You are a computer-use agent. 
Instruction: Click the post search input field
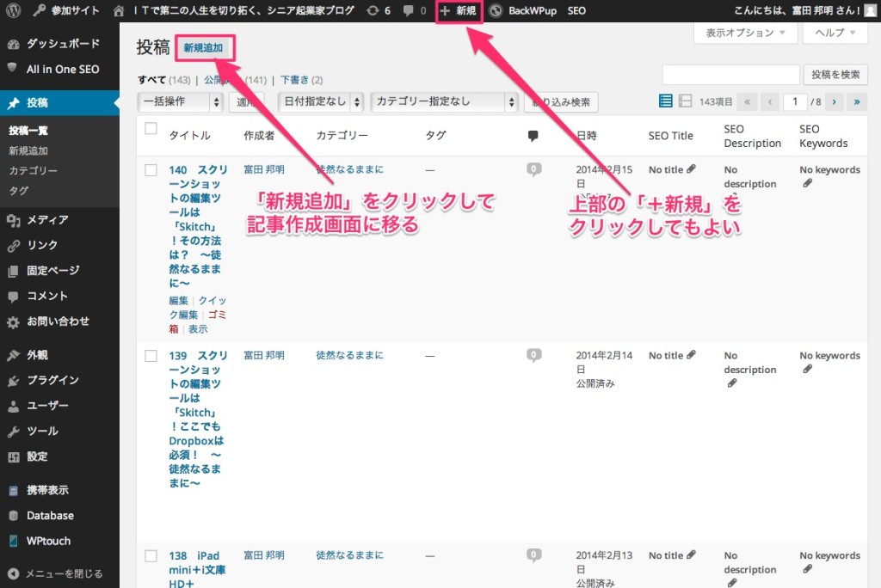point(730,75)
